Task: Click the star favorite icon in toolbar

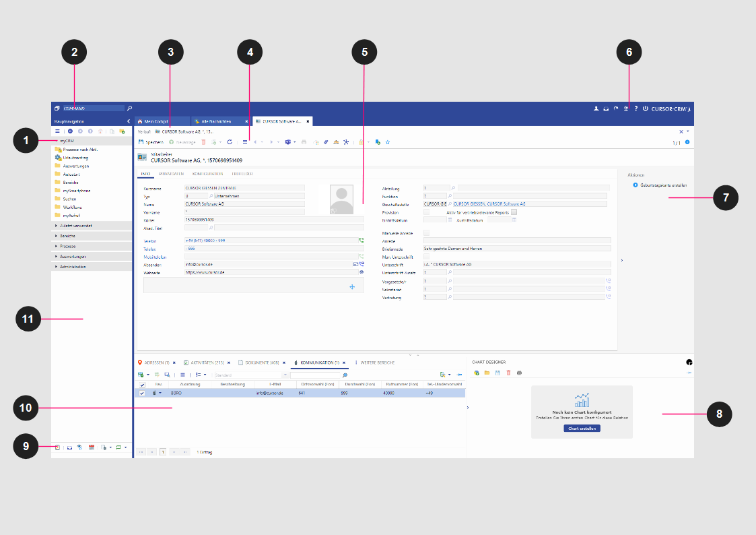Action: [388, 142]
